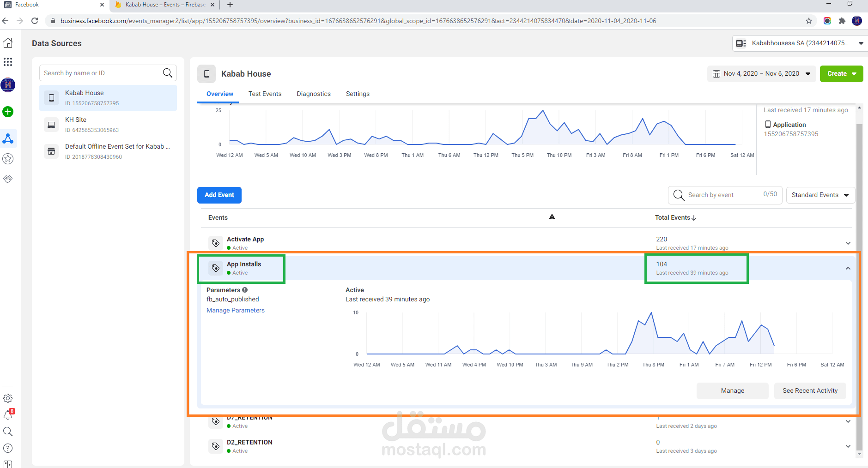Click the browser back arrow
Viewport: 868px width, 468px height.
(x=6, y=21)
